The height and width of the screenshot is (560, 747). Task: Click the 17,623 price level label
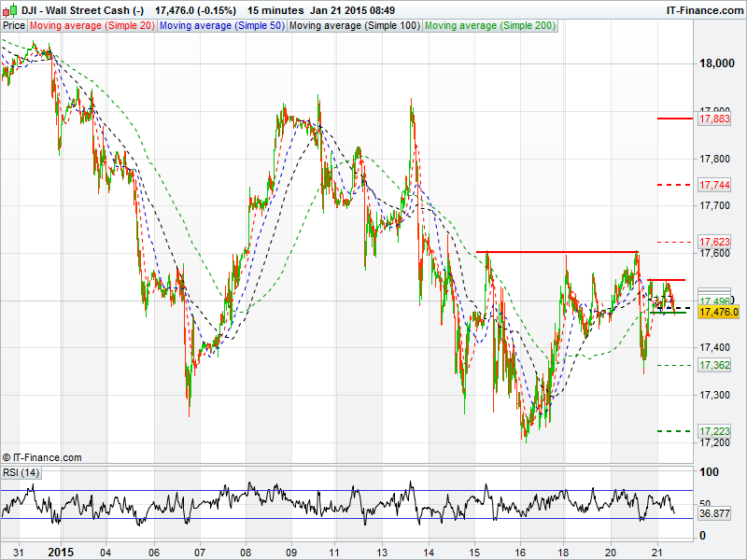[x=713, y=242]
